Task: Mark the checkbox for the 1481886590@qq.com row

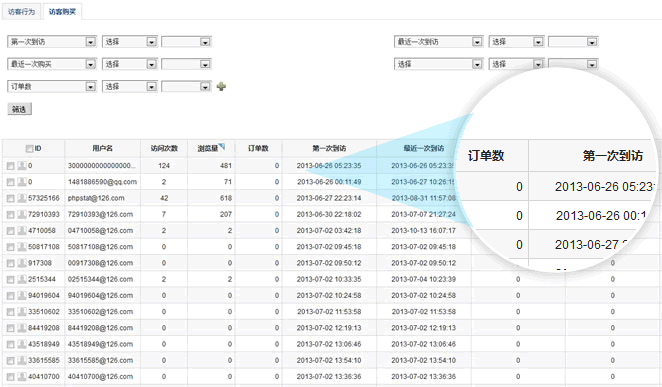Action: coord(11,182)
